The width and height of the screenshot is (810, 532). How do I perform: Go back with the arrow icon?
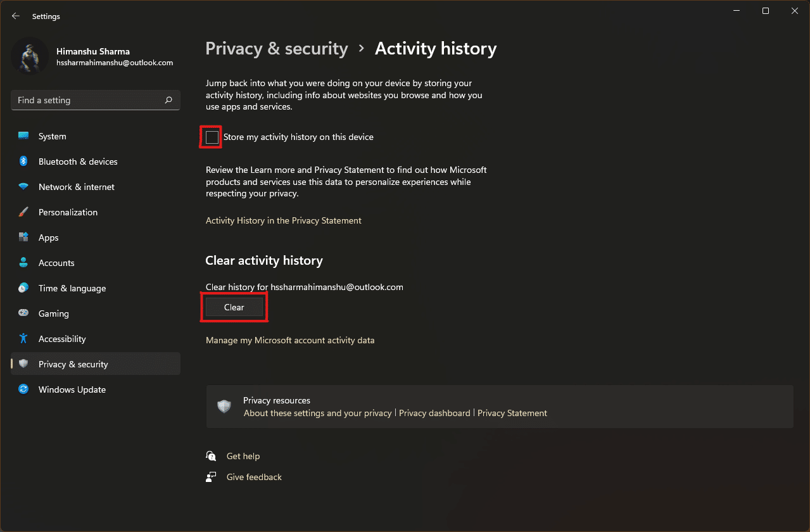(16, 16)
